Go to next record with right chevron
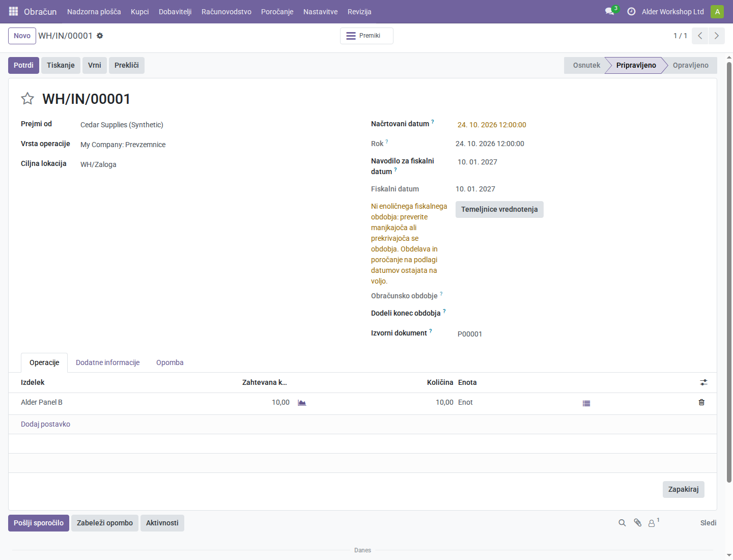 tap(717, 36)
